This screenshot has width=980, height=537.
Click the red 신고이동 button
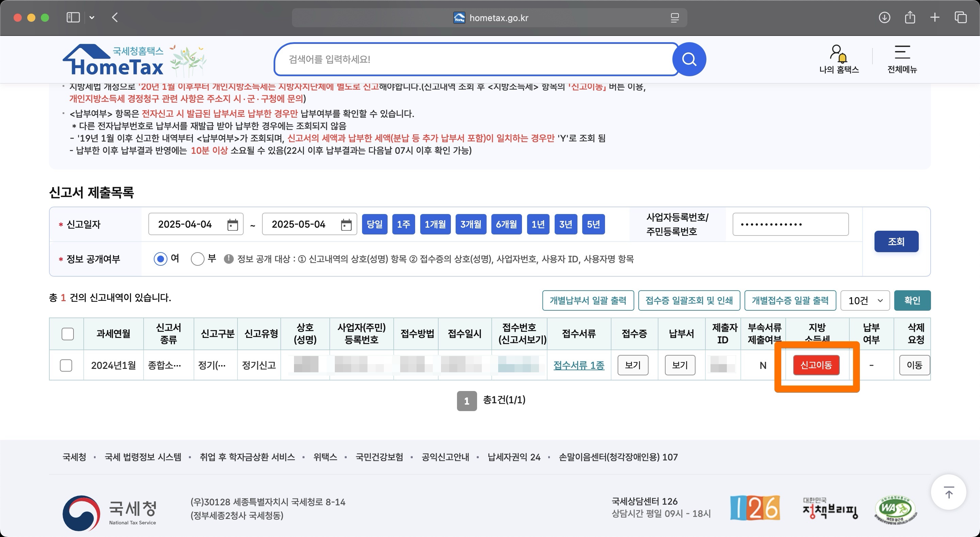pyautogui.click(x=816, y=365)
